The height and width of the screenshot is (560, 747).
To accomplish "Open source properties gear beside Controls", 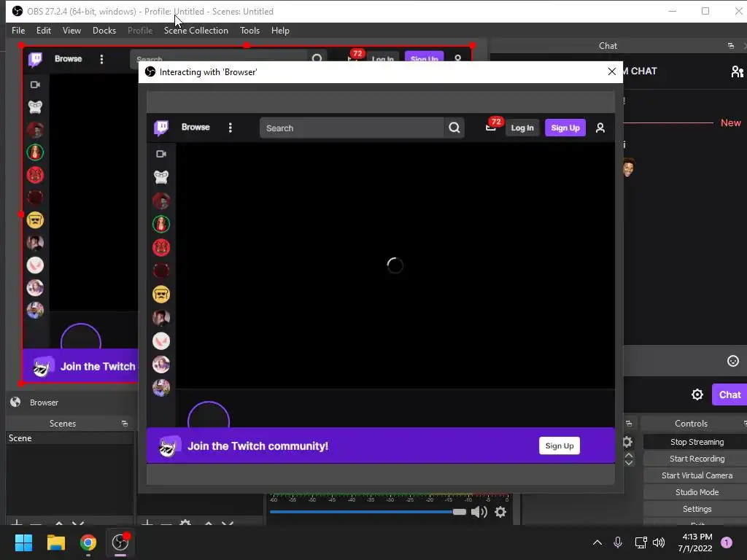I will click(x=627, y=442).
